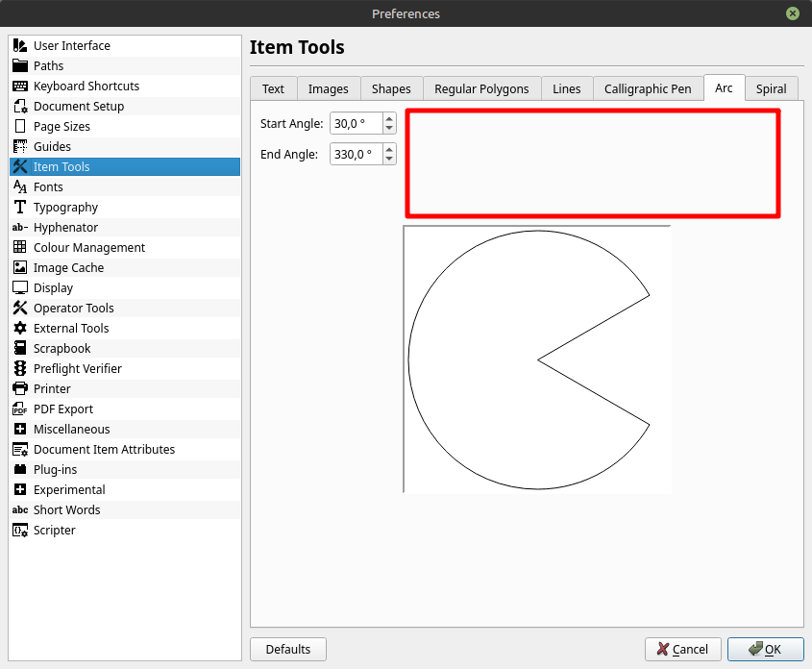Screen dimensions: 812x669
Task: Open the Preflight Verifier icon
Action: [20, 368]
